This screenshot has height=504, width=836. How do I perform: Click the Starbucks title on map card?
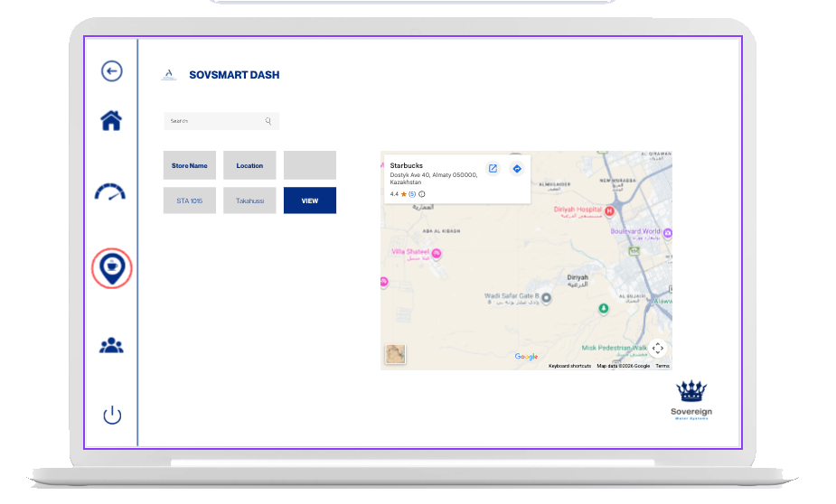[407, 165]
